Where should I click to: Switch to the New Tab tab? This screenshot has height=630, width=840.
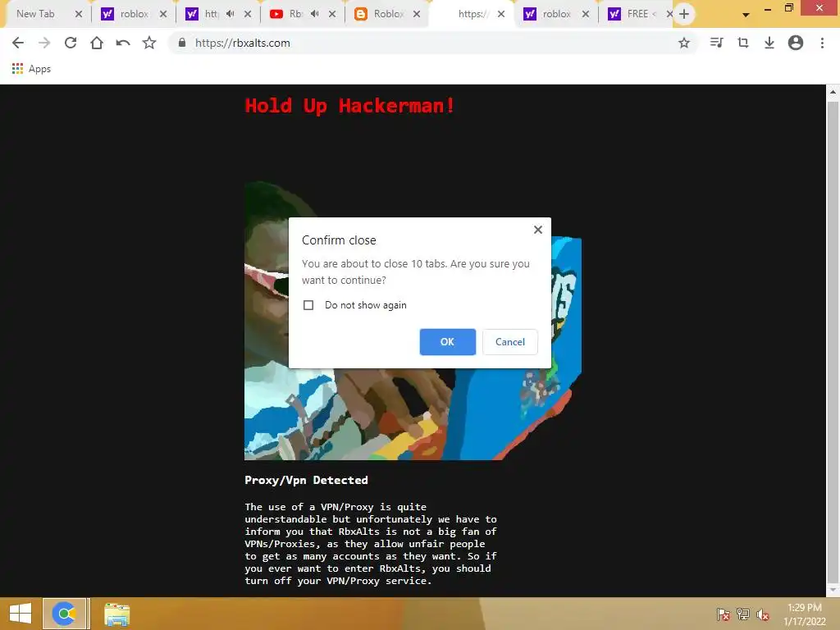[x=35, y=14]
